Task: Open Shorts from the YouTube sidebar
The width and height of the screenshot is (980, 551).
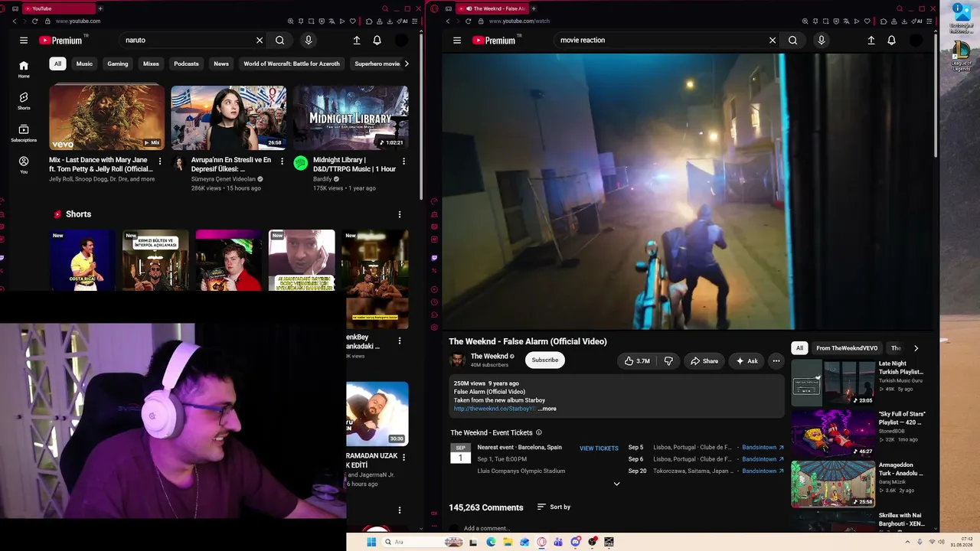Action: point(24,101)
